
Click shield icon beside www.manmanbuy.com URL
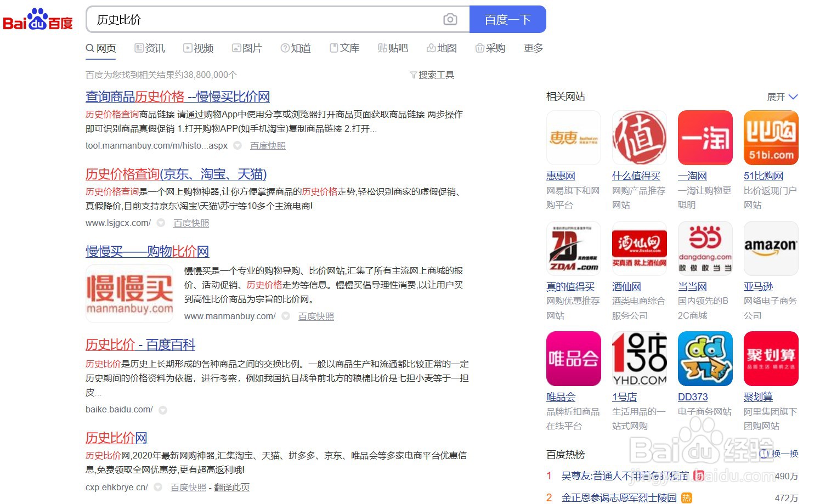pos(286,316)
